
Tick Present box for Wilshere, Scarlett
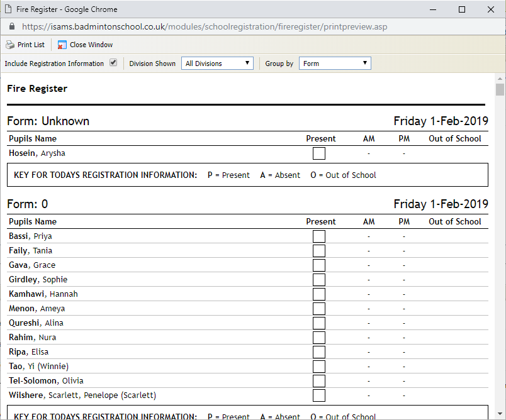(x=319, y=395)
